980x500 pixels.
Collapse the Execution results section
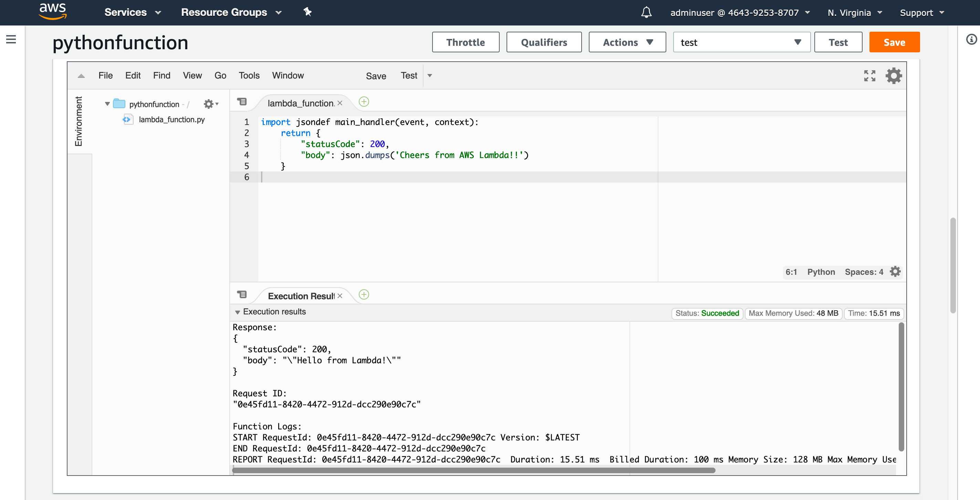(237, 312)
